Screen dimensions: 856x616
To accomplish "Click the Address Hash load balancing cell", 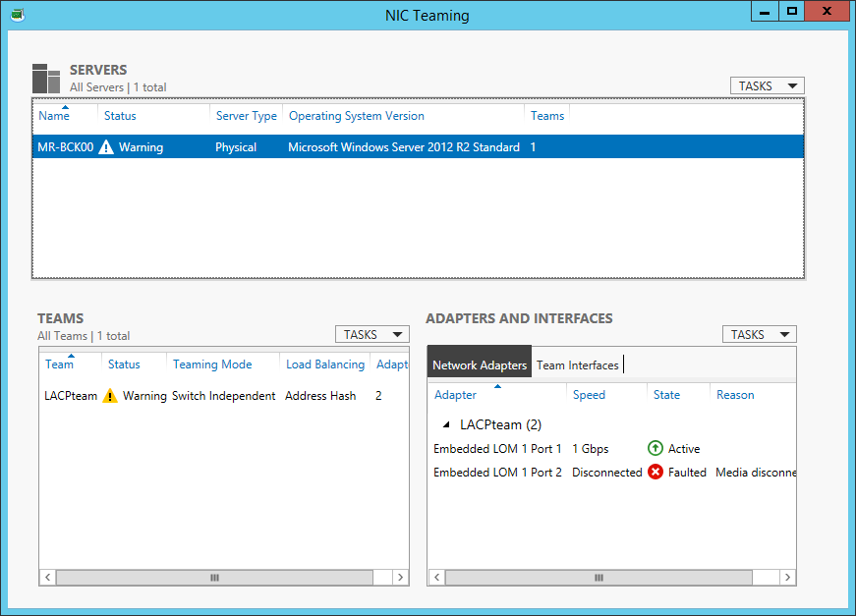I will point(320,396).
